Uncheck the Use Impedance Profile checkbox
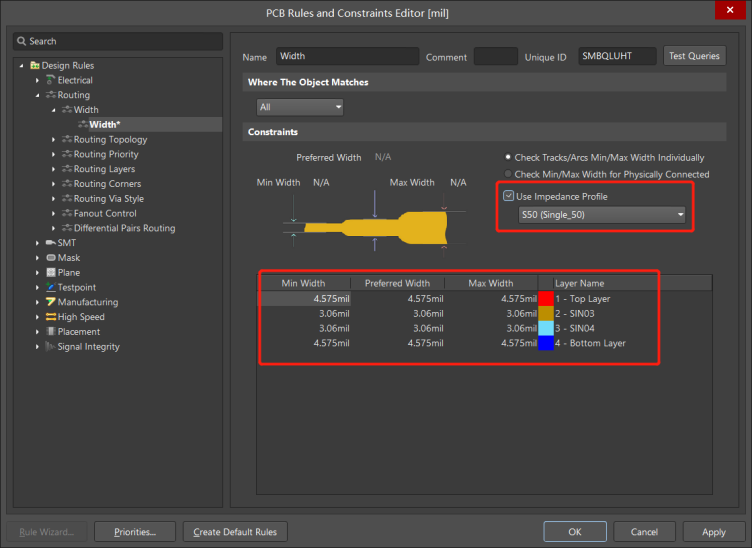This screenshot has width=753, height=548. (x=509, y=196)
